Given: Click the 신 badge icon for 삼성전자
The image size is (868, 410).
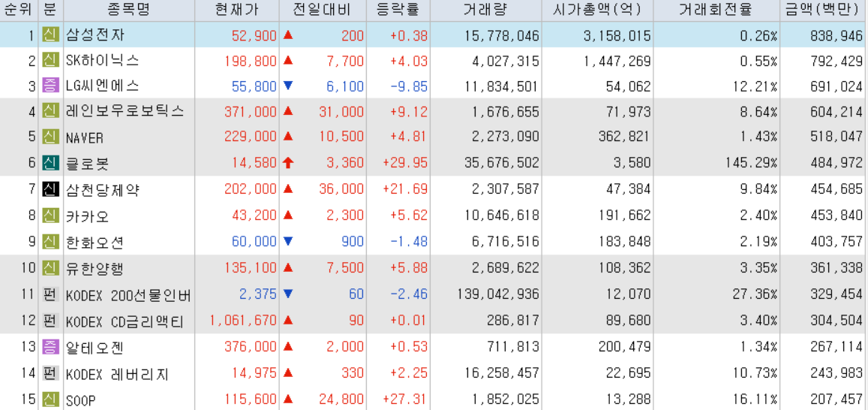Looking at the screenshot, I should tap(50, 36).
